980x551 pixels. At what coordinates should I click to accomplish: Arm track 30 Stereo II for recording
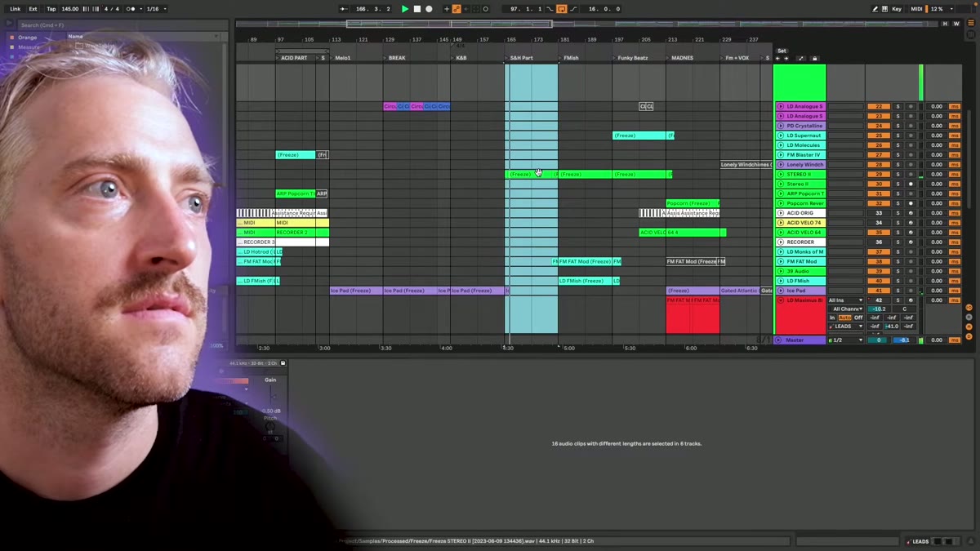pyautogui.click(x=911, y=184)
